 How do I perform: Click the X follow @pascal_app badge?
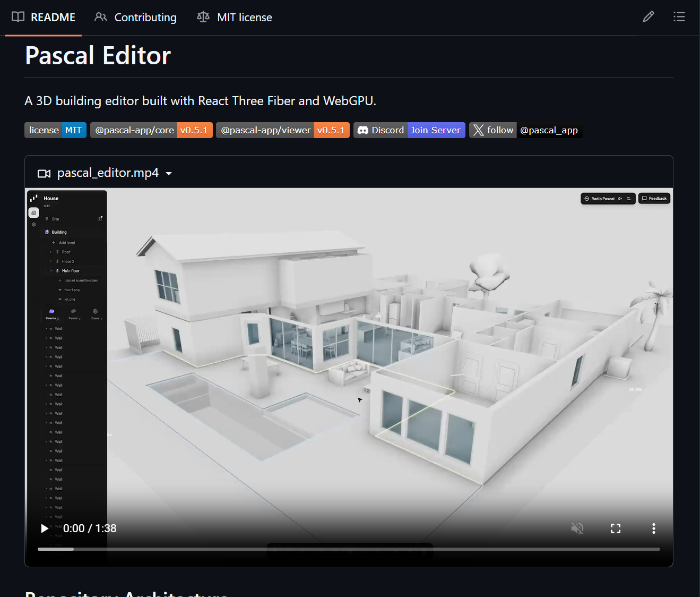tap(525, 130)
